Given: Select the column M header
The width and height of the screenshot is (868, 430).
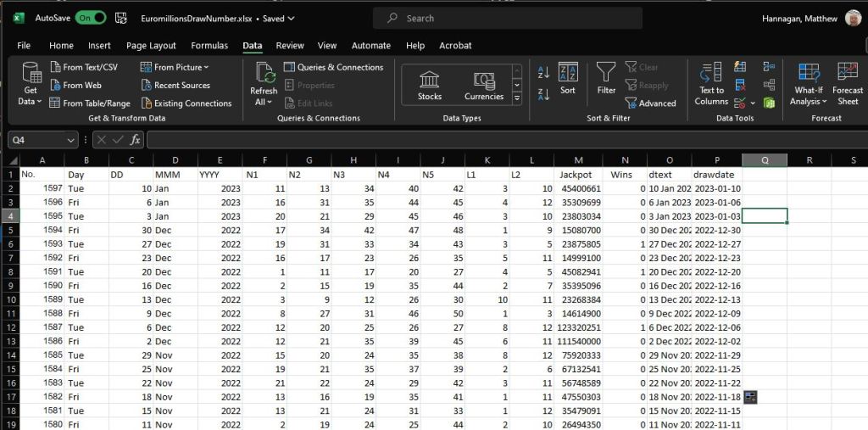Looking at the screenshot, I should tap(578, 160).
